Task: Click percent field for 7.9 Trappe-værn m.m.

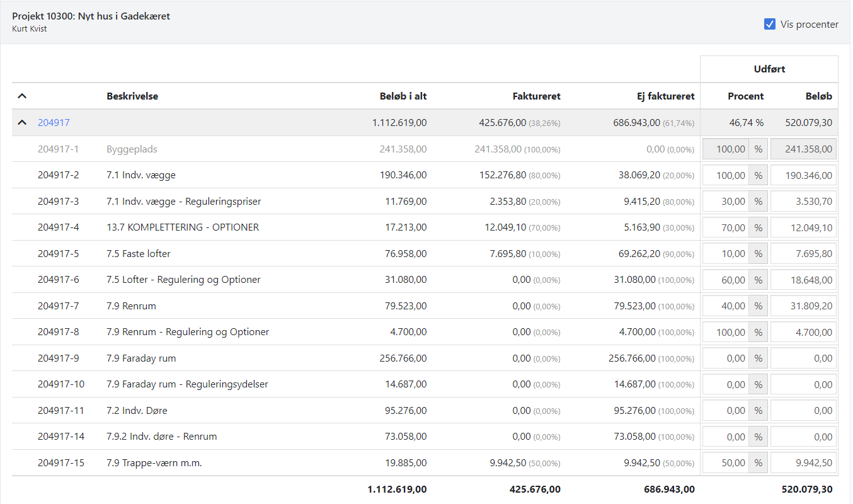Action: pos(726,463)
